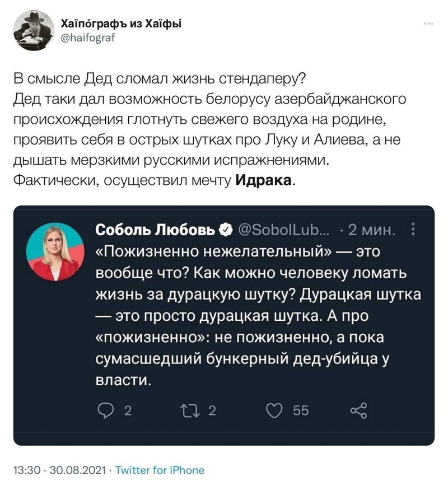
Task: Open the quoted tweet's vertical dots menu
Action: [x=413, y=230]
